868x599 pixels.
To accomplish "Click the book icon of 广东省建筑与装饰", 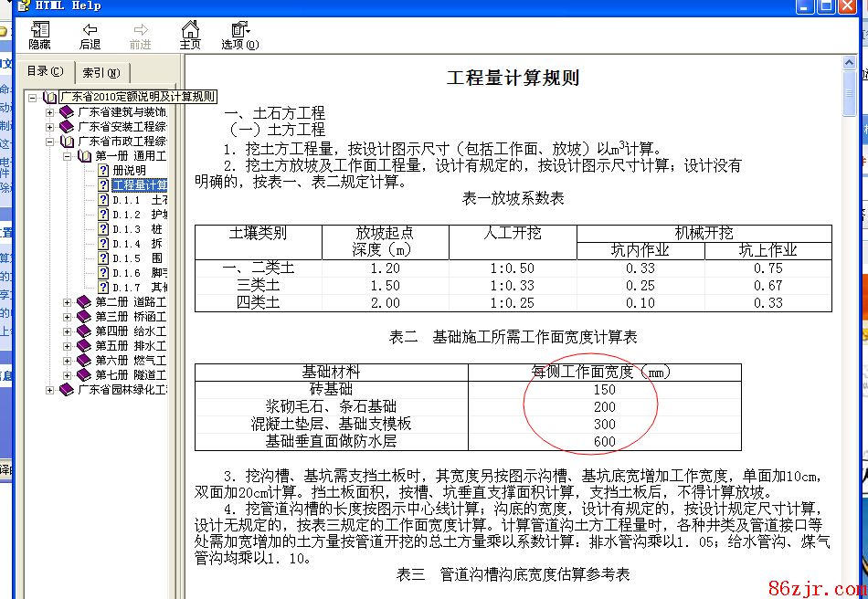I will point(67,112).
